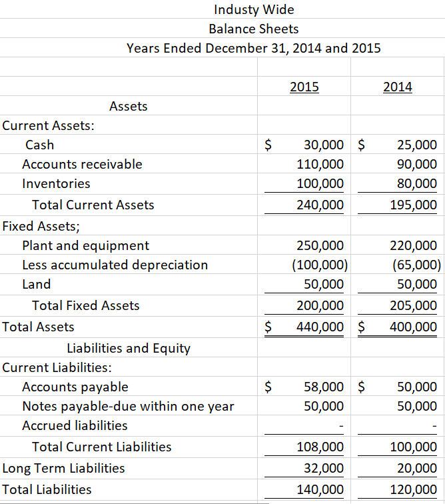
Task: Click the Balance Sheets heading cell
Action: [x=254, y=29]
